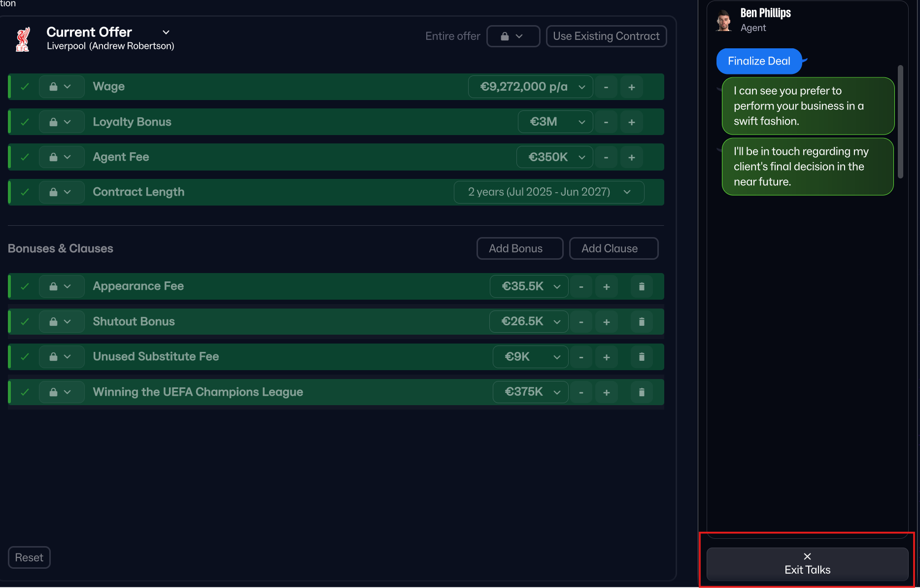The width and height of the screenshot is (920, 588).
Task: Open the Appearance Fee lock menu
Action: (x=61, y=286)
